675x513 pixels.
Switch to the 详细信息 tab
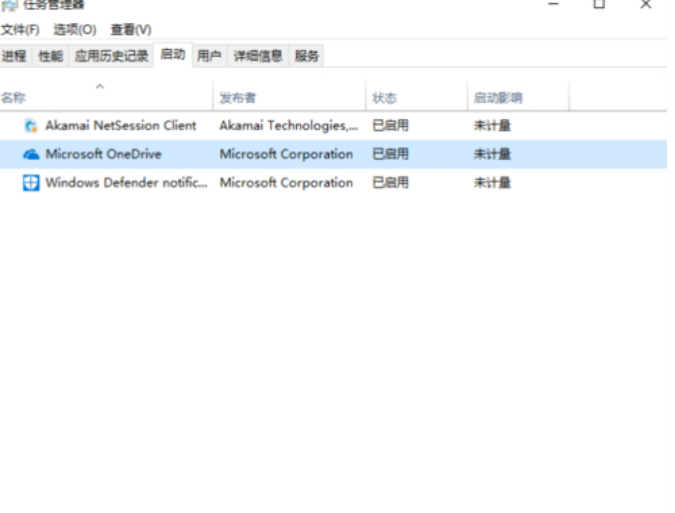click(258, 56)
